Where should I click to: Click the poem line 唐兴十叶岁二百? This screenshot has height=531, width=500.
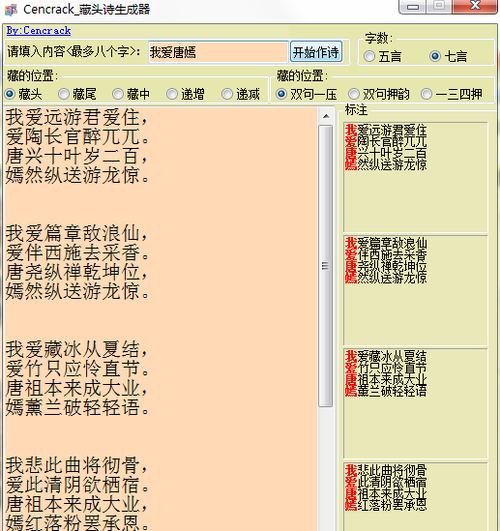coord(77,156)
